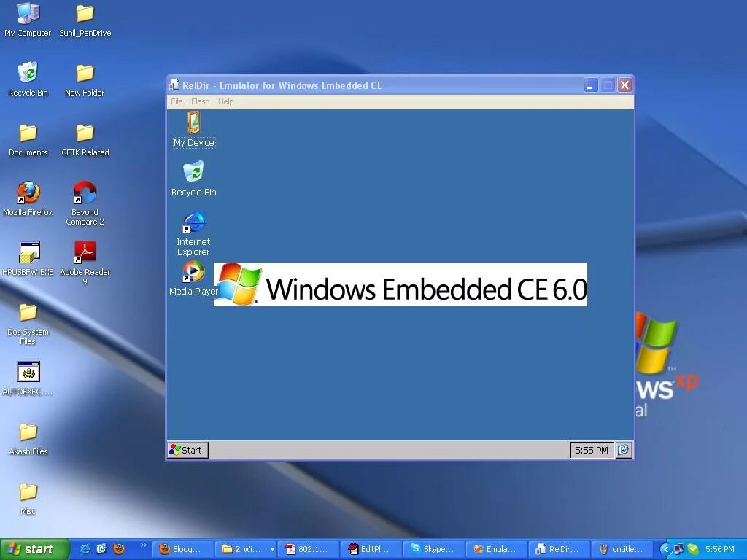This screenshot has height=560, width=747.
Task: Click the network connection tray icon
Action: tap(678, 550)
